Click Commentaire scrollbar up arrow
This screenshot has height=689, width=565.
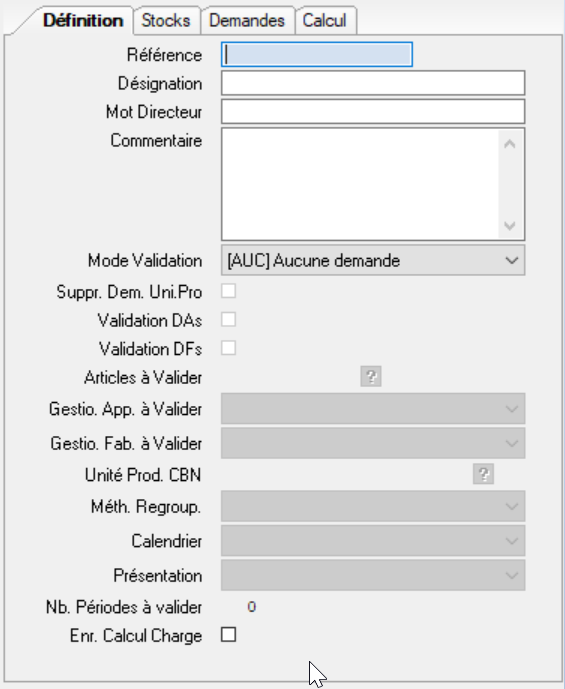(x=510, y=144)
